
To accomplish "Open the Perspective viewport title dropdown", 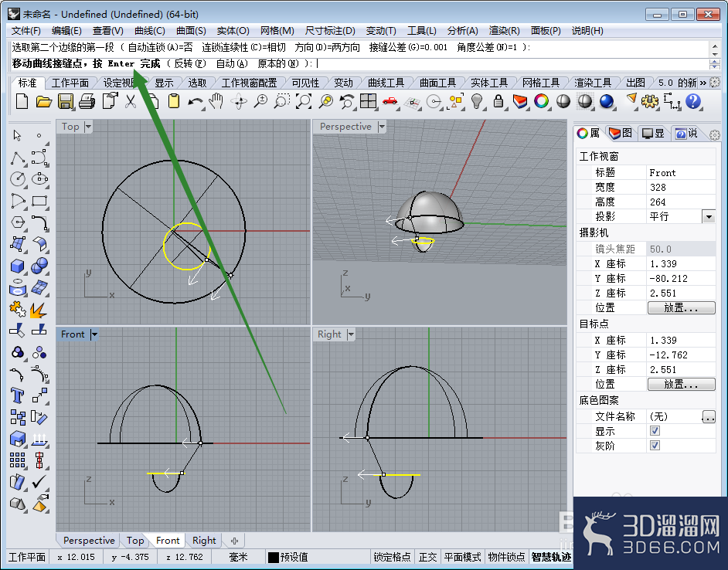I will point(382,126).
